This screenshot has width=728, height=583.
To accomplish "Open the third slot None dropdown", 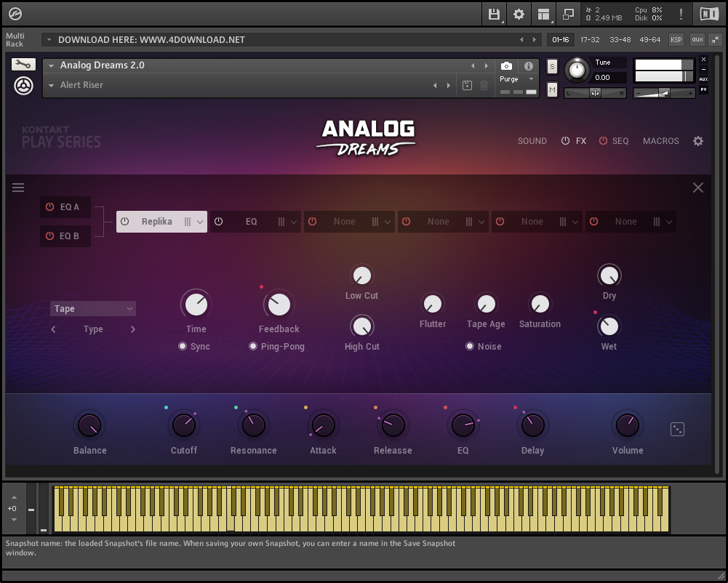I will tap(388, 222).
